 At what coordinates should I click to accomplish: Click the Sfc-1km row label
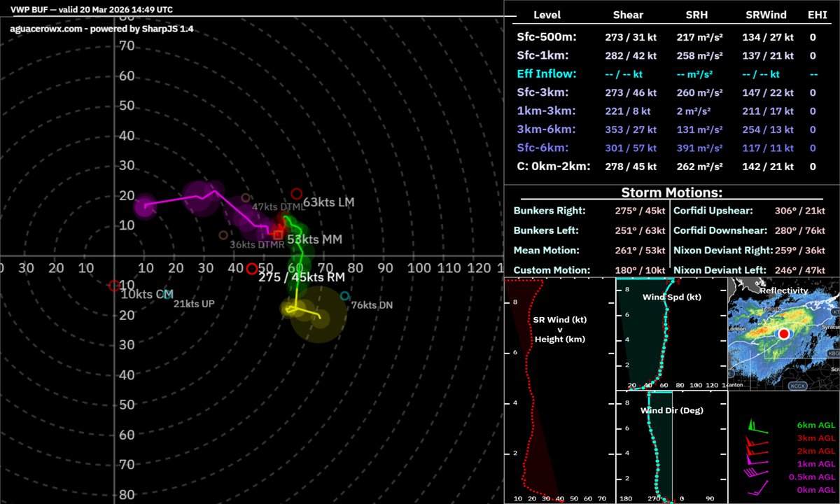[x=542, y=55]
